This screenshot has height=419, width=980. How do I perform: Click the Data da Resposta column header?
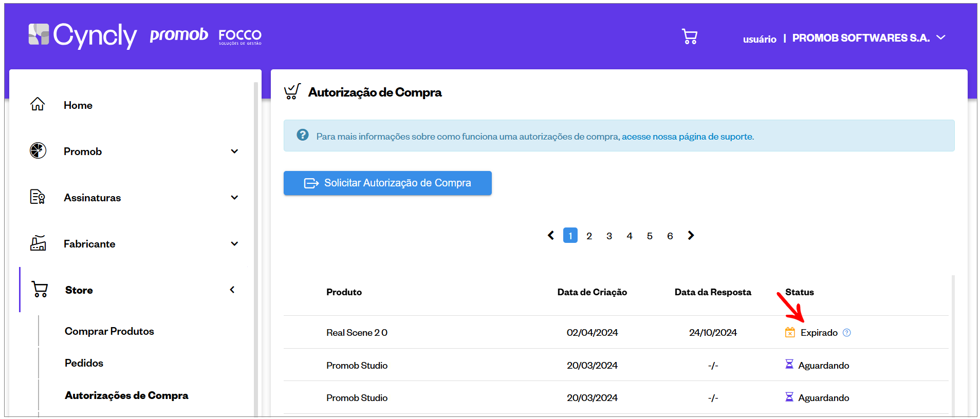pos(713,292)
